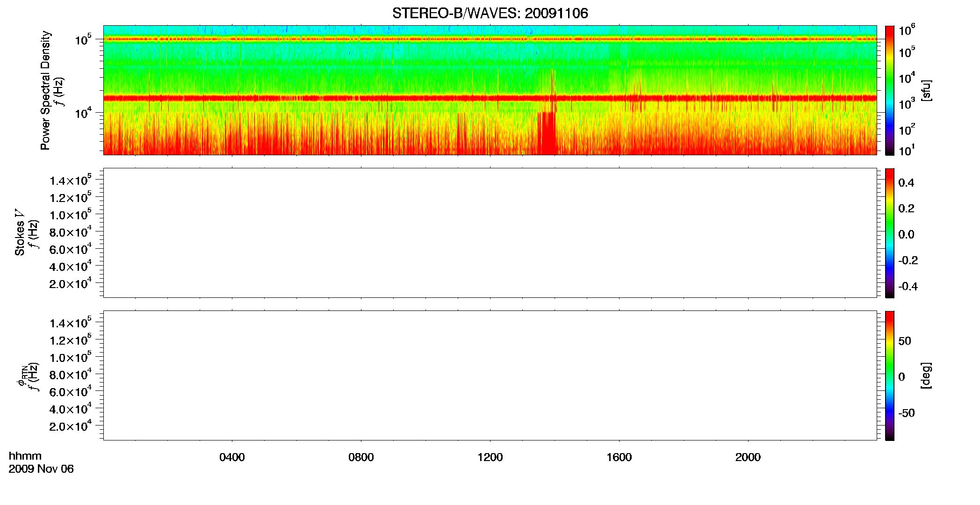The width and height of the screenshot is (980, 505).
Task: Click the 2000 time axis label
Action: coord(748,457)
